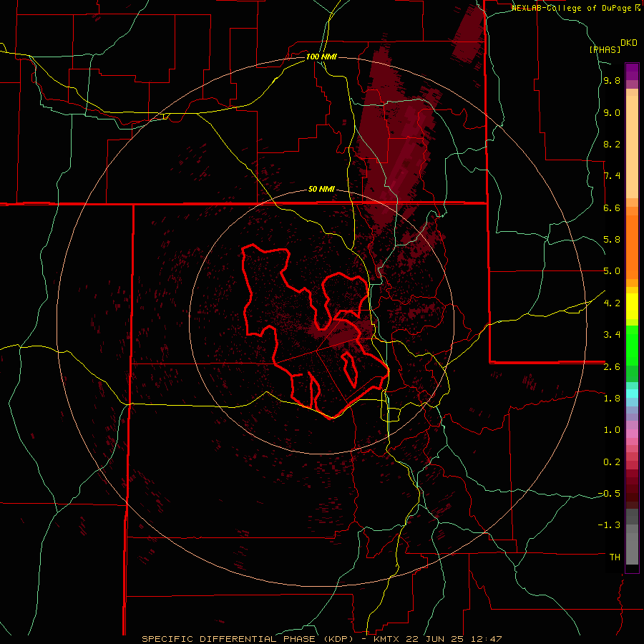The width and height of the screenshot is (644, 644).
Task: Pick the purple top segment of color bar
Action: pos(632,72)
